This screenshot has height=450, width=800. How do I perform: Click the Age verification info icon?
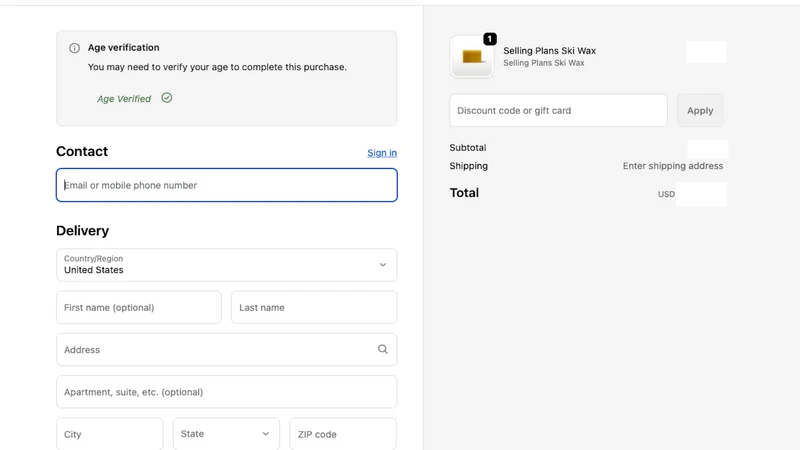click(x=74, y=48)
